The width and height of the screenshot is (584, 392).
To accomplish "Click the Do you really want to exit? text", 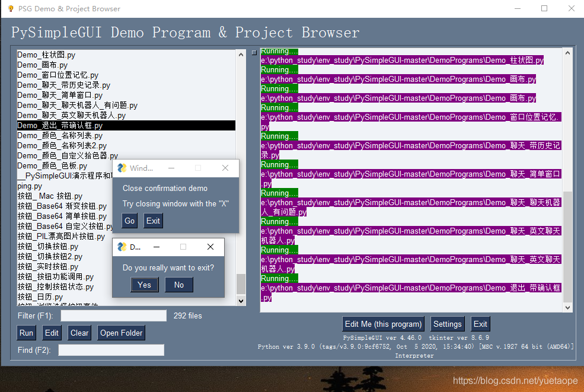I will 168,267.
